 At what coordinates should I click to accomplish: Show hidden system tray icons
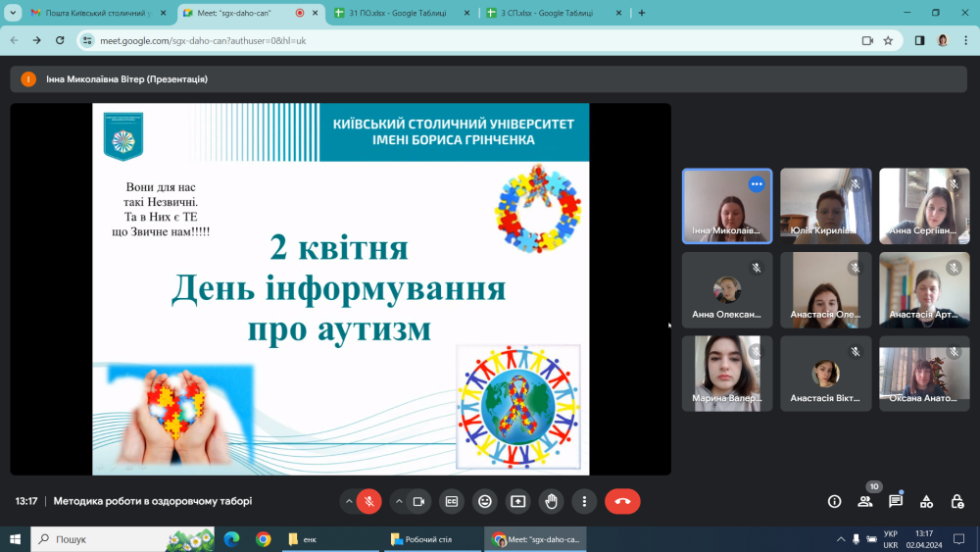(841, 539)
